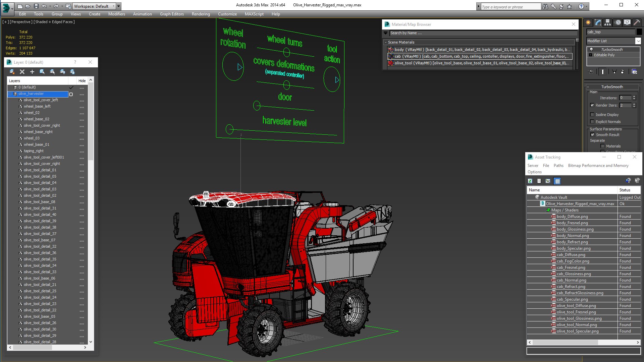Screen dimensions: 644x362
Task: Open the Hierarchy command panel tab
Action: pos(608,22)
